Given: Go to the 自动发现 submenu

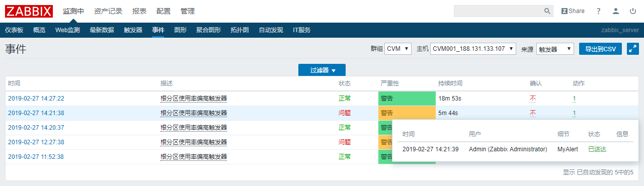Looking at the screenshot, I should click(x=271, y=30).
